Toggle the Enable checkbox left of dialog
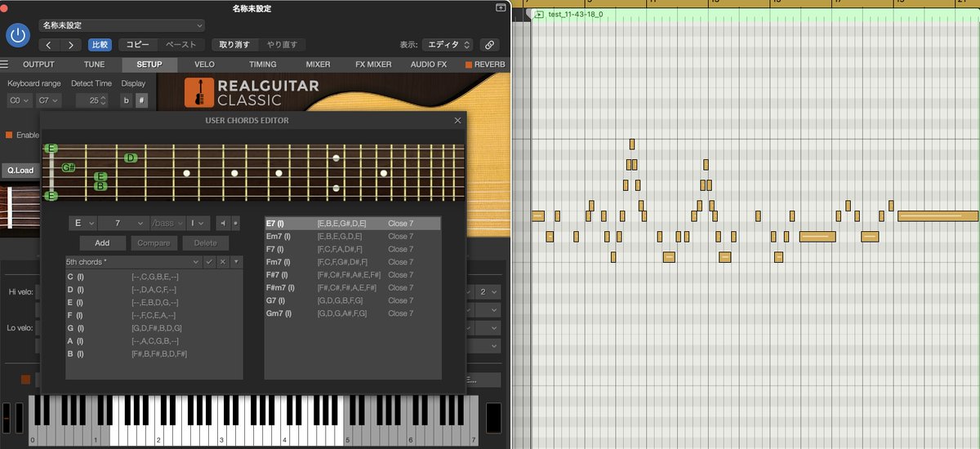 9,135
